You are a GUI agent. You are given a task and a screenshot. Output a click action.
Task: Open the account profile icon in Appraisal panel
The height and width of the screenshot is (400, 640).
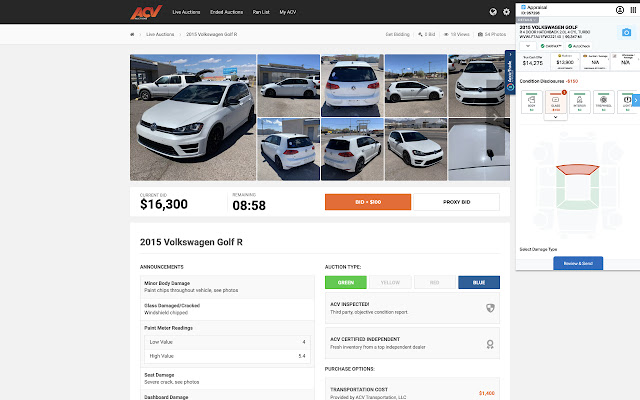(x=620, y=10)
